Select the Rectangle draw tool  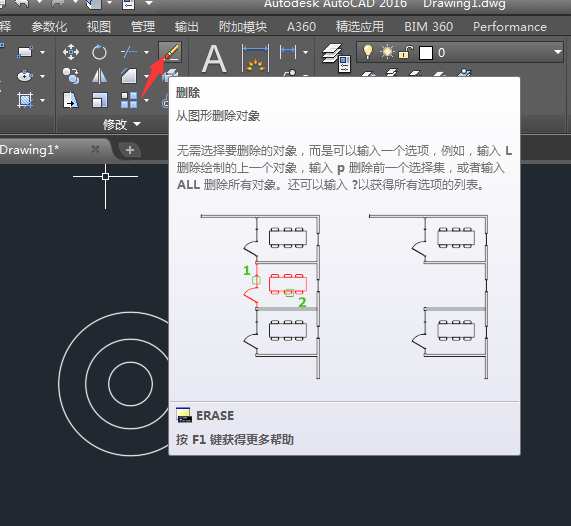pyautogui.click(x=25, y=52)
